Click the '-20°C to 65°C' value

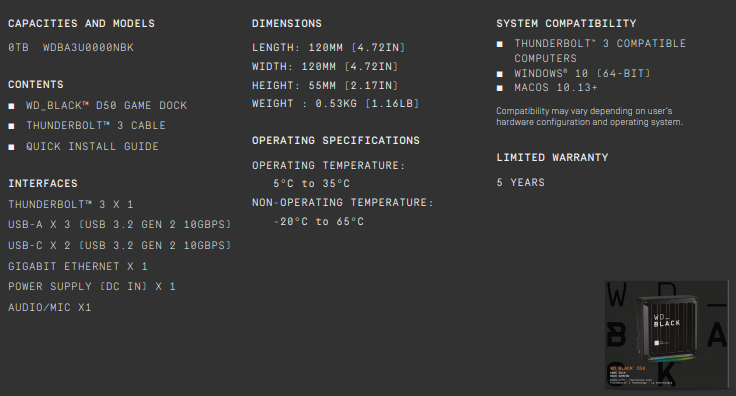click(x=319, y=222)
